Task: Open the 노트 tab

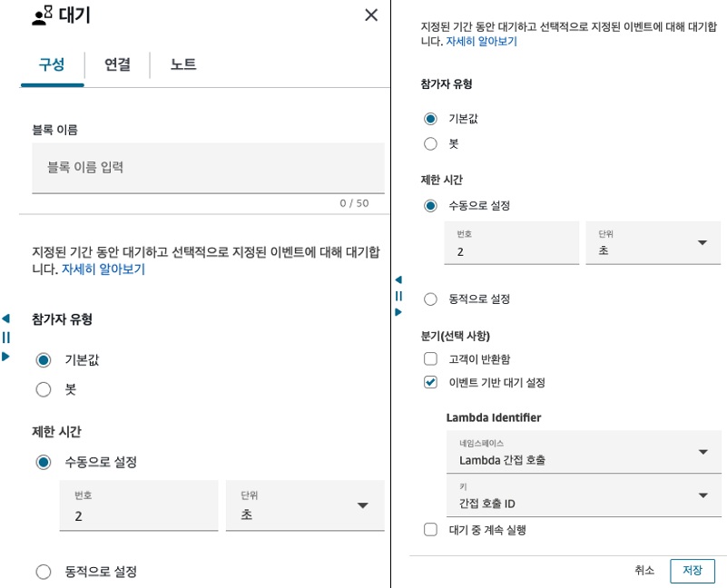Action: (182, 64)
